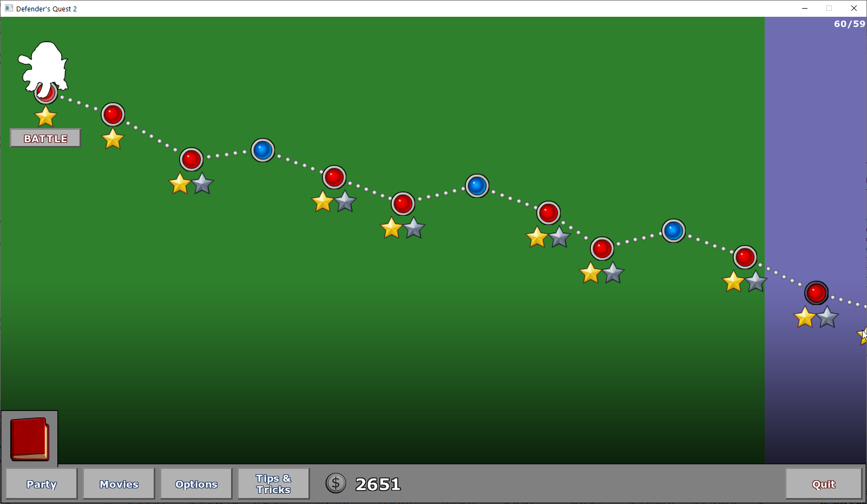Viewport: 867px width, 504px height.
Task: Open the red journal book
Action: coord(30,439)
